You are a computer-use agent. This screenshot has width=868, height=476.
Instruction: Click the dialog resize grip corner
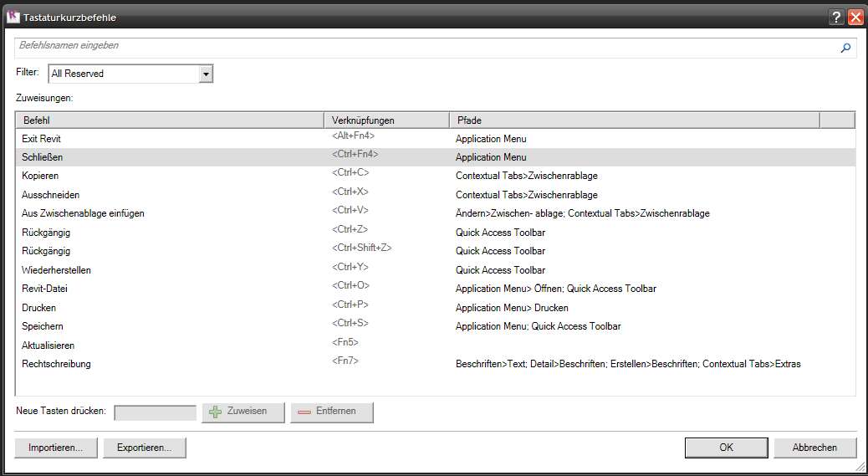[860, 467]
